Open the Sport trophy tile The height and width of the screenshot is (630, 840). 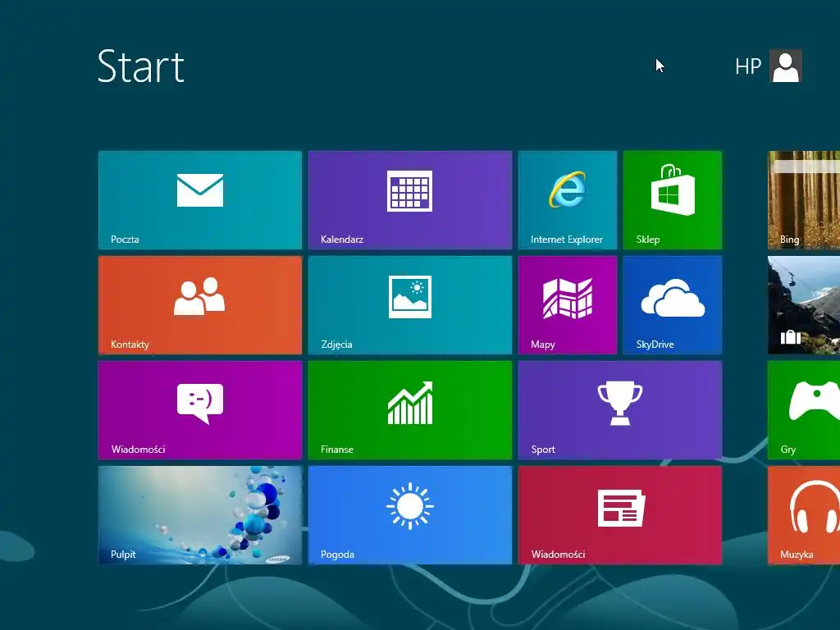coord(620,410)
